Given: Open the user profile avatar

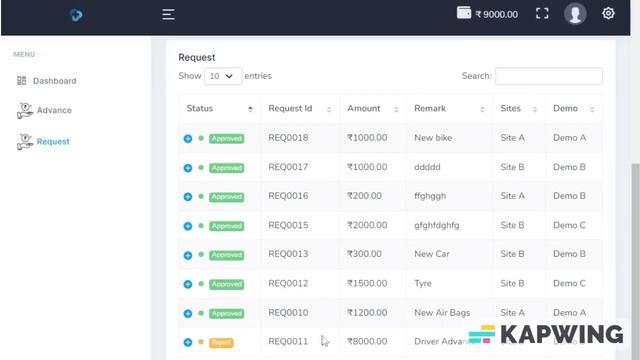Looking at the screenshot, I should tap(575, 13).
